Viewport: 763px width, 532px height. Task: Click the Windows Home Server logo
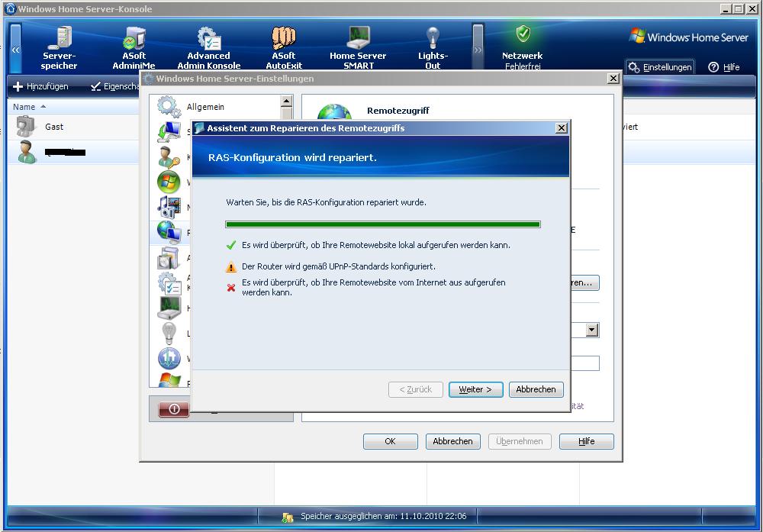pyautogui.click(x=688, y=37)
